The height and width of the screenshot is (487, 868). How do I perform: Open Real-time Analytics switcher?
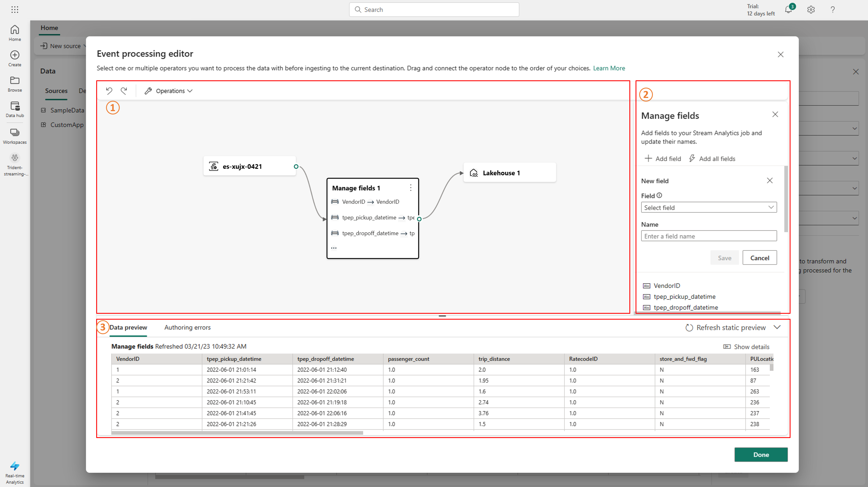(15, 473)
